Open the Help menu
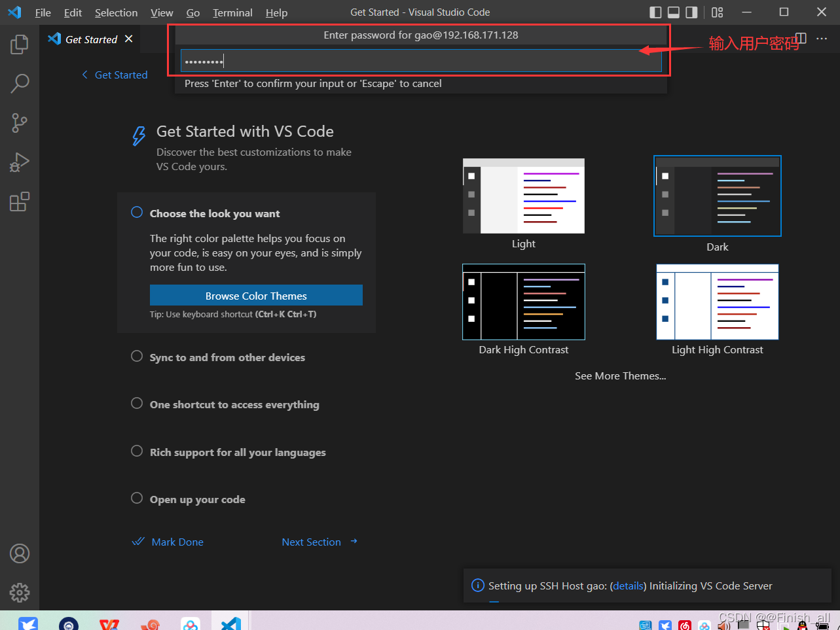This screenshot has width=840, height=630. point(276,12)
